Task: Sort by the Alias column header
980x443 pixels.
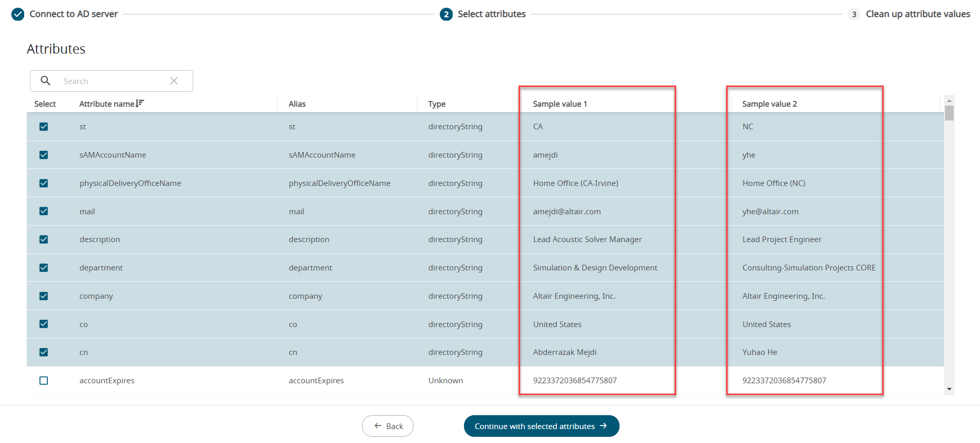Action: click(297, 104)
